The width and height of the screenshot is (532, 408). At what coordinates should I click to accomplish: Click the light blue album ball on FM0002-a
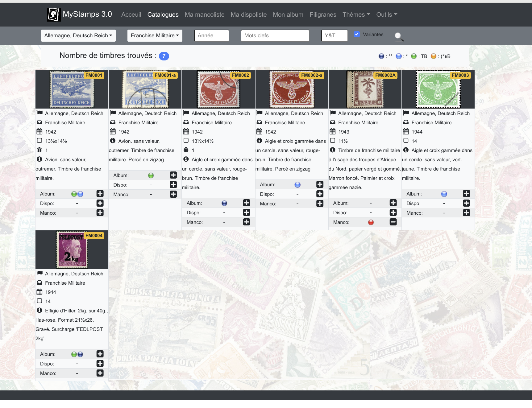click(297, 185)
